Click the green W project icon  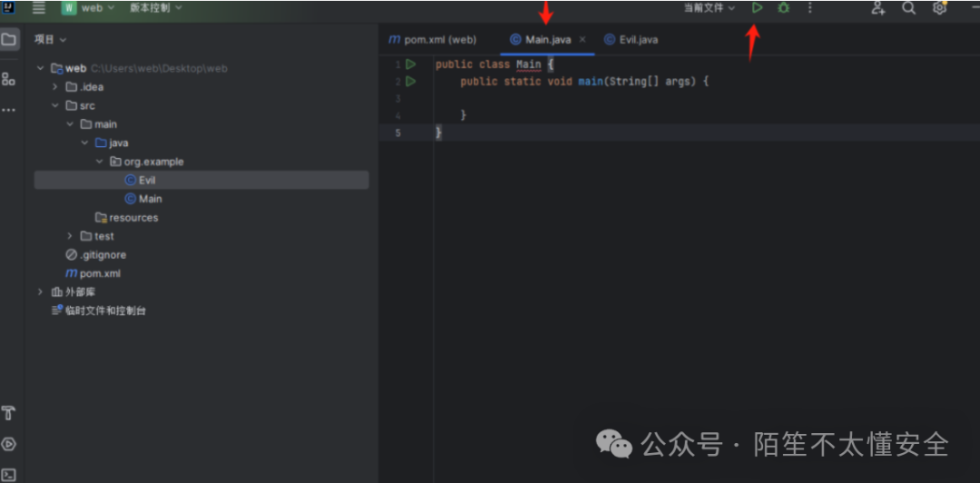[68, 8]
